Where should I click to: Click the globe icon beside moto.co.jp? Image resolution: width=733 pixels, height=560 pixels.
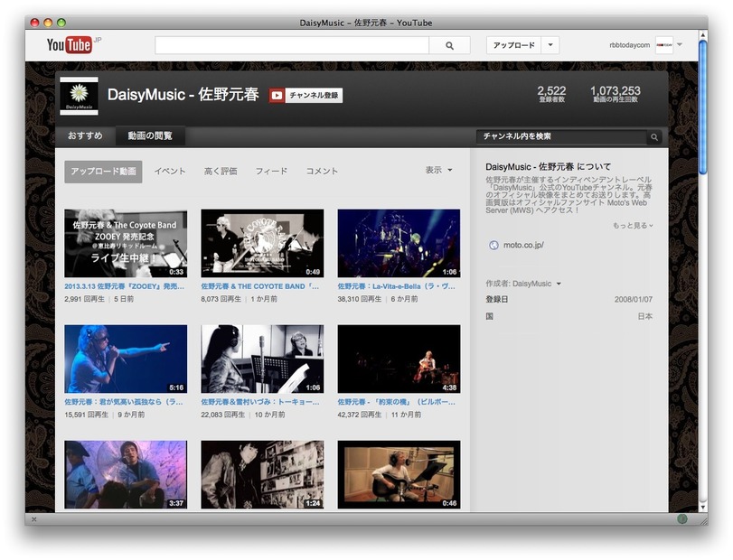493,245
